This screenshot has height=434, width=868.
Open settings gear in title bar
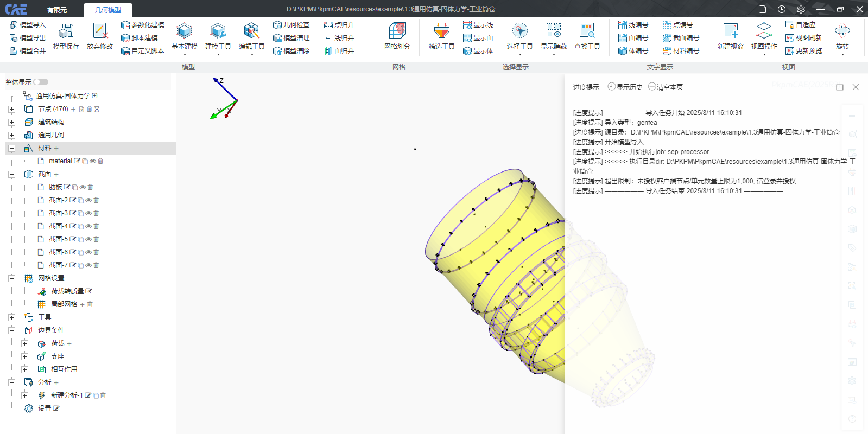(x=801, y=9)
